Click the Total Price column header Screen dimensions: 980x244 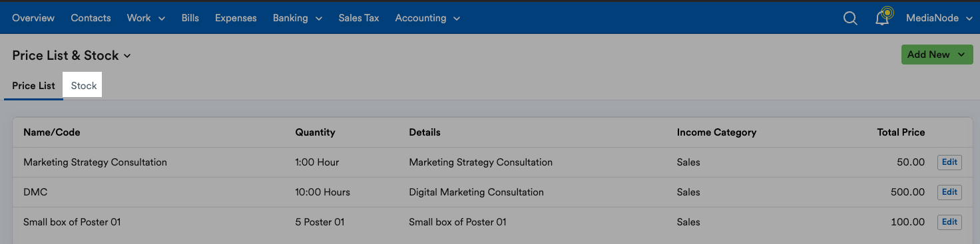tap(901, 132)
